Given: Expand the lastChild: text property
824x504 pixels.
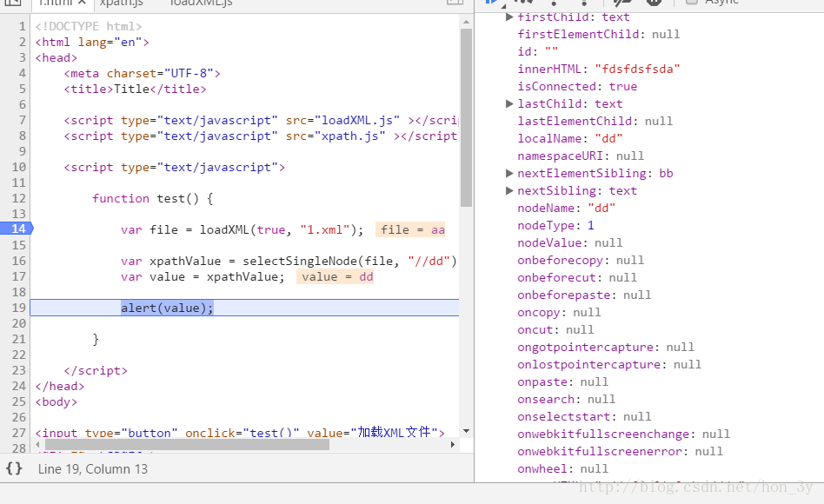Looking at the screenshot, I should click(x=508, y=103).
